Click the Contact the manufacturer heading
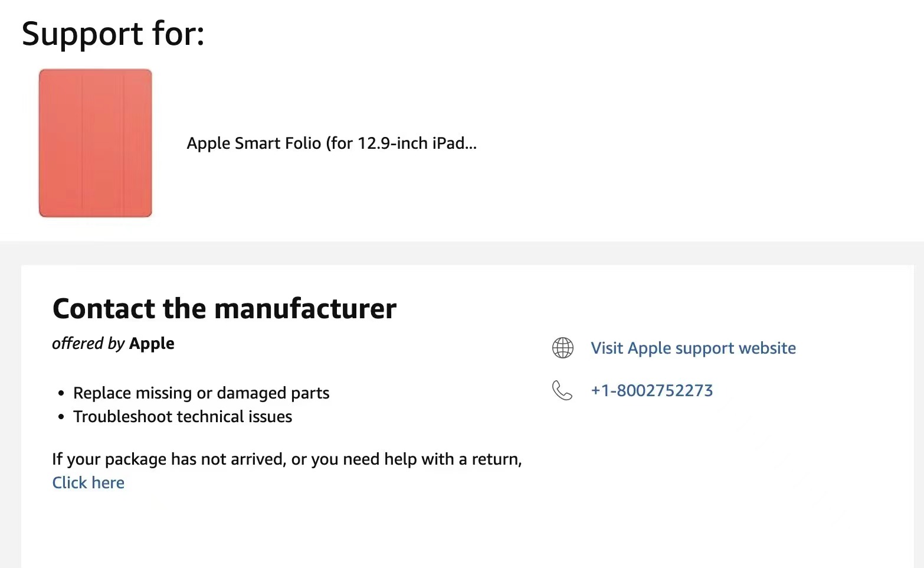924x568 pixels. [x=224, y=308]
